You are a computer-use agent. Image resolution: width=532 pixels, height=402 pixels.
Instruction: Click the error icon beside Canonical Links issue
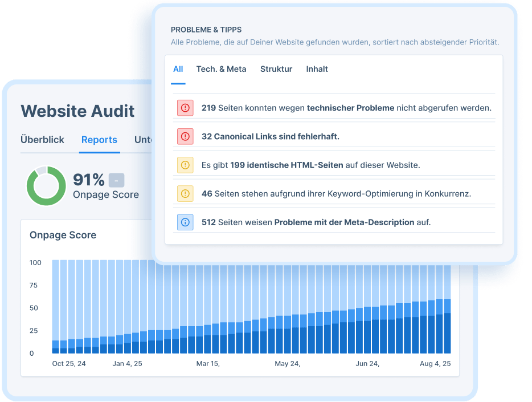[185, 136]
